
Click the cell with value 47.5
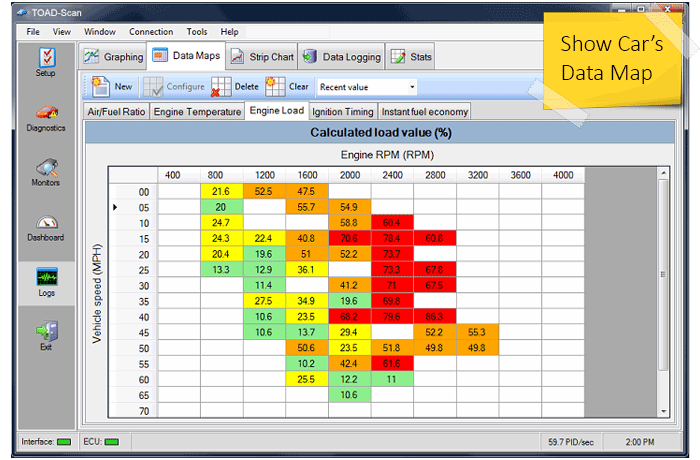pyautogui.click(x=307, y=191)
